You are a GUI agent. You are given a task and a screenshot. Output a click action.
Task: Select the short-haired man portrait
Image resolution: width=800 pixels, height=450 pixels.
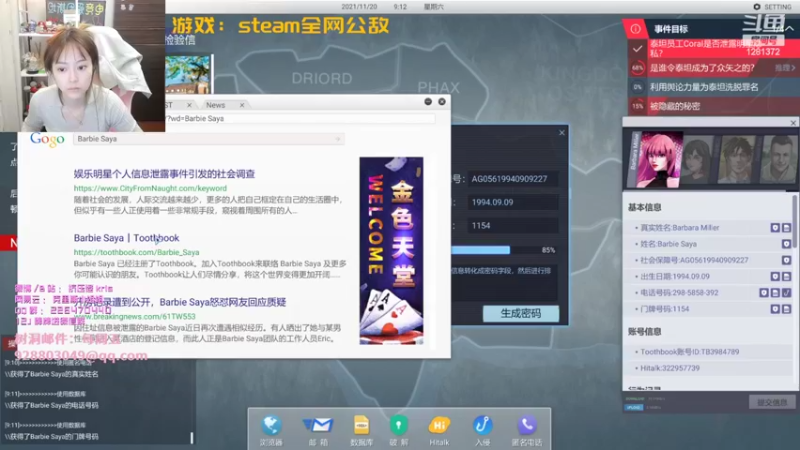pos(778,160)
